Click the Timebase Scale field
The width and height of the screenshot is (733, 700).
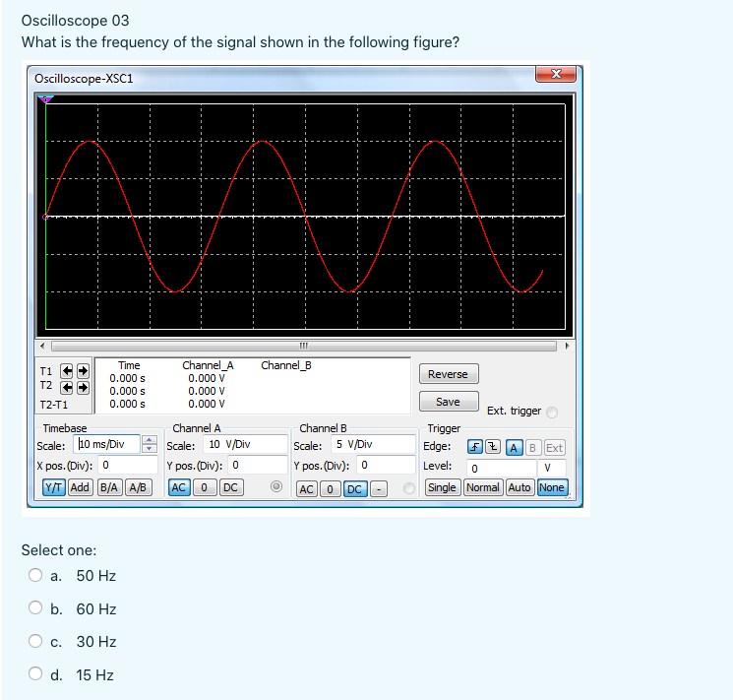[x=106, y=444]
